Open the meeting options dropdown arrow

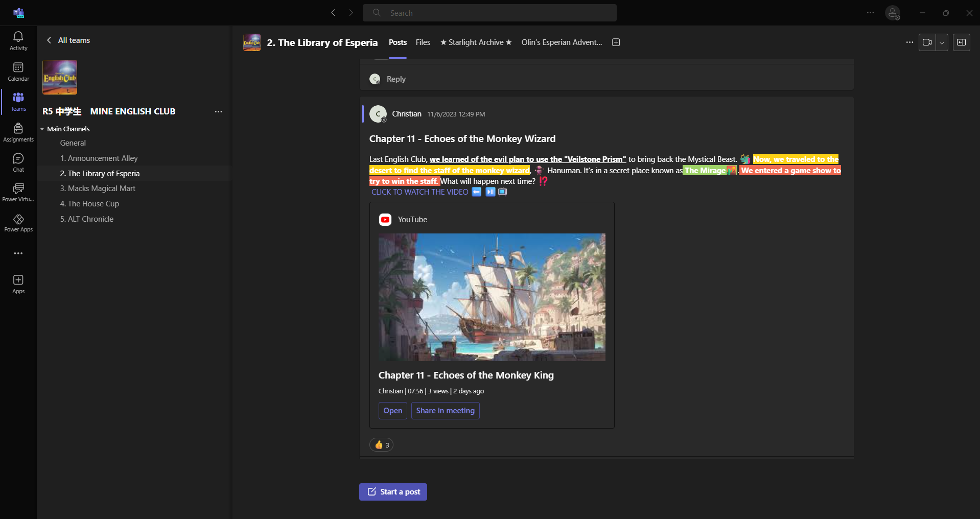pos(942,42)
